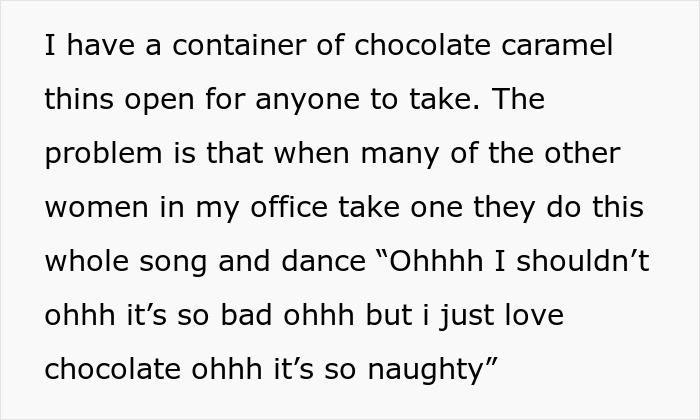Select the word "thins"
The height and width of the screenshot is (420, 700).
(x=80, y=101)
